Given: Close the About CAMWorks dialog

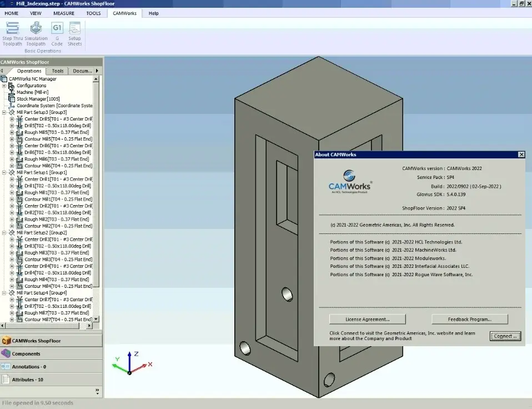Looking at the screenshot, I should [521, 154].
